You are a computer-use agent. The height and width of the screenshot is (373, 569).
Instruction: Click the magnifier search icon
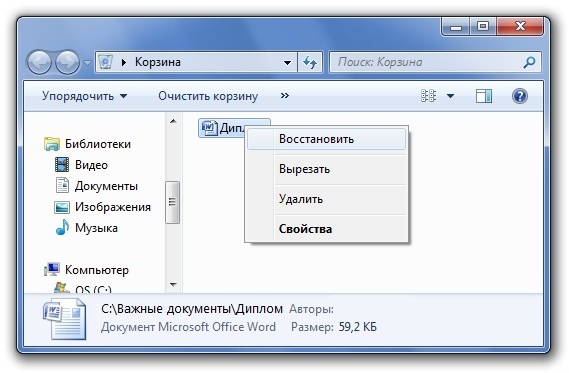529,62
